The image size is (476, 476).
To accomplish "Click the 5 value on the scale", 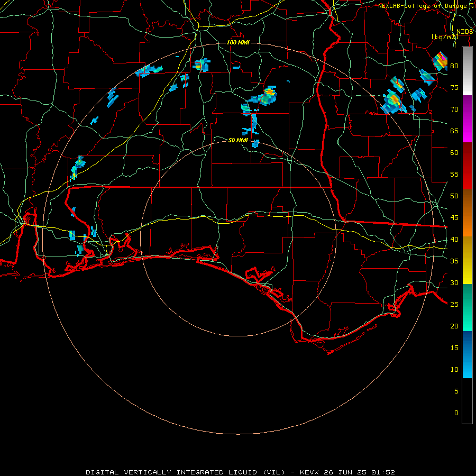I will (x=456, y=391).
